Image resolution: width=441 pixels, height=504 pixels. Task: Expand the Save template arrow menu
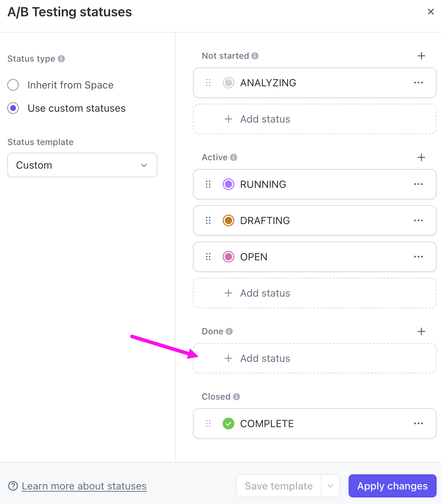coord(330,486)
